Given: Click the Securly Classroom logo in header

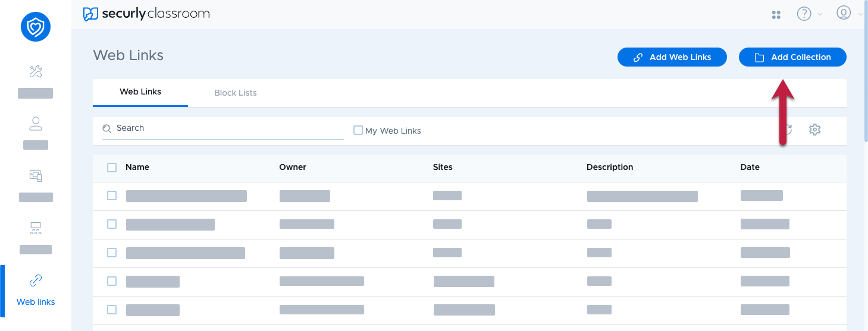Looking at the screenshot, I should [146, 14].
